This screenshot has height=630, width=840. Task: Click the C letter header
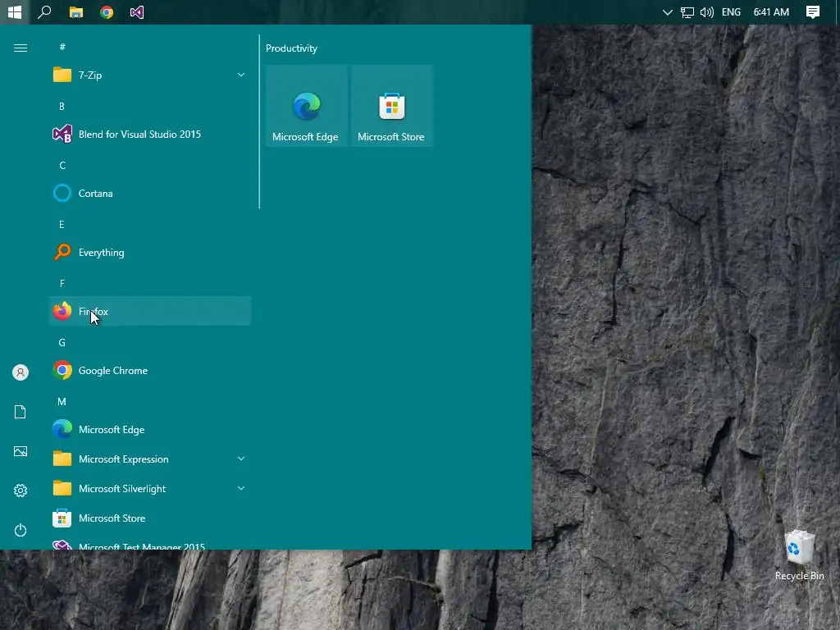click(x=62, y=165)
